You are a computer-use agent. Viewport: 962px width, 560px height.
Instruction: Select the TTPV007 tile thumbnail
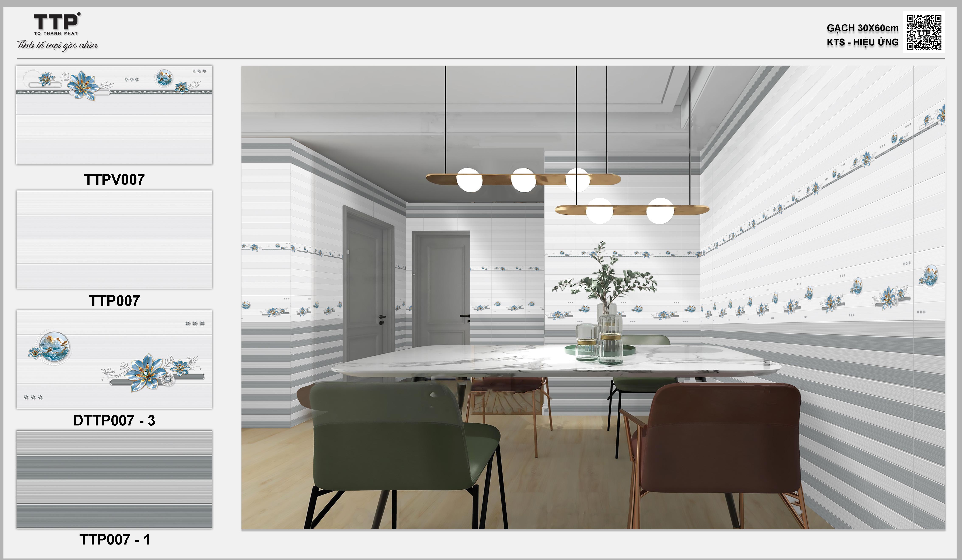click(114, 115)
